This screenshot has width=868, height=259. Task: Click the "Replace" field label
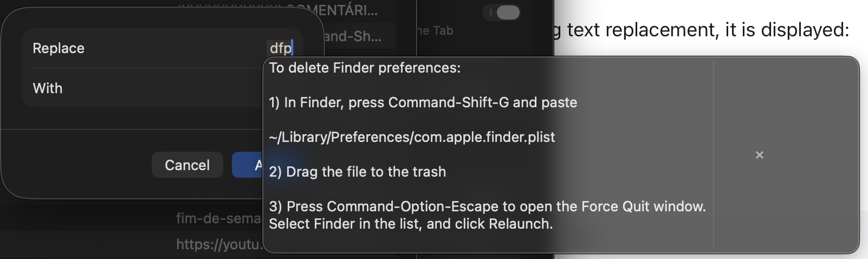pyautogui.click(x=59, y=48)
